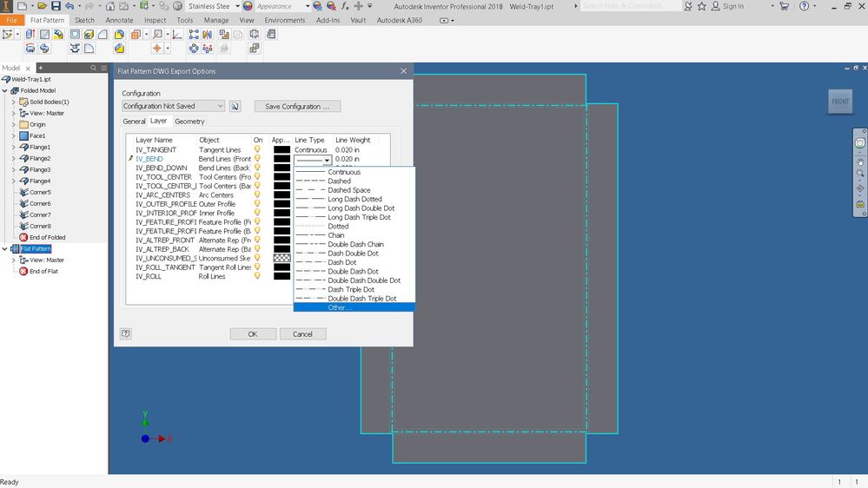Click the Save disk icon

(56, 6)
